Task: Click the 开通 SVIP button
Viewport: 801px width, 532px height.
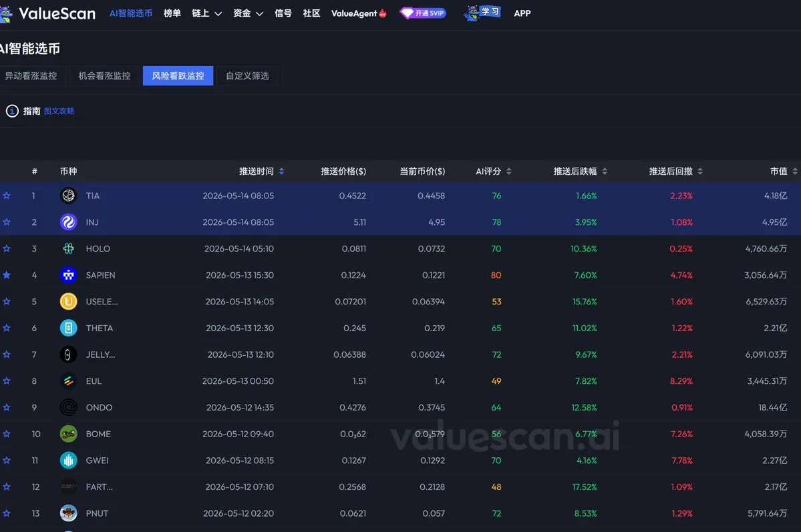Action: click(422, 13)
